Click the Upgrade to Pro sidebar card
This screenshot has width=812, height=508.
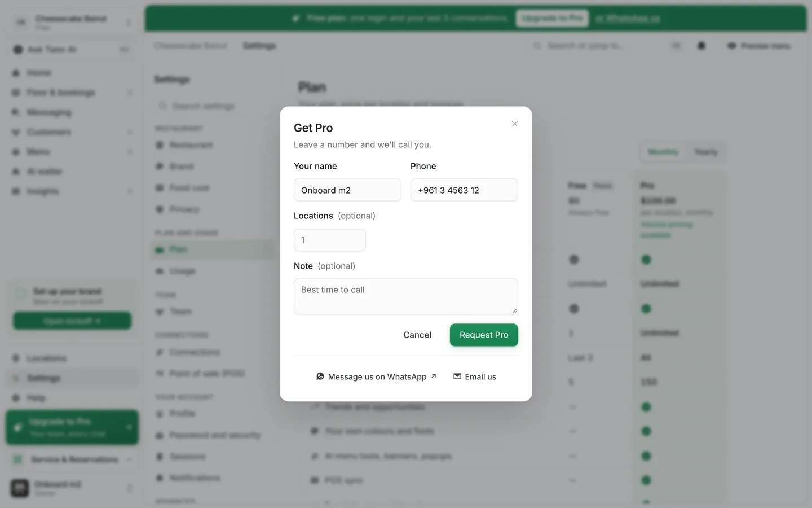[72, 427]
